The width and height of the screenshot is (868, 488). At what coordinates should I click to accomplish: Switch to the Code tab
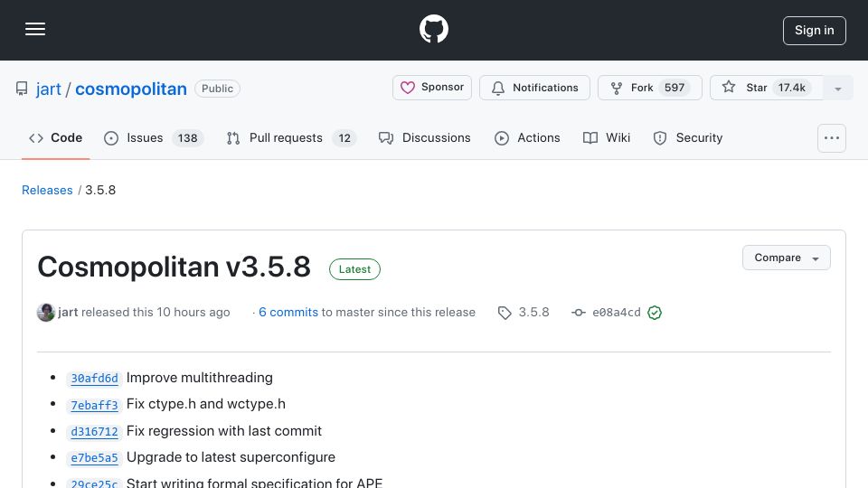pos(55,137)
